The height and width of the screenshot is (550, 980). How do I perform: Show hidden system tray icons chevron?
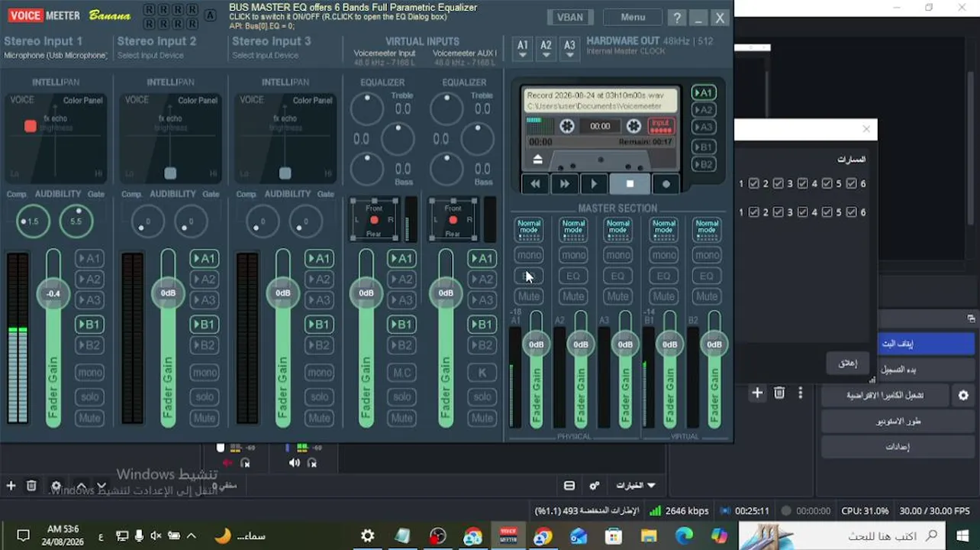click(192, 536)
